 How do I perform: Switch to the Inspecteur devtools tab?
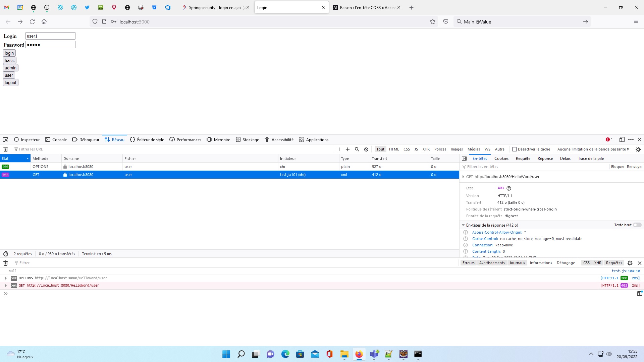point(27,140)
